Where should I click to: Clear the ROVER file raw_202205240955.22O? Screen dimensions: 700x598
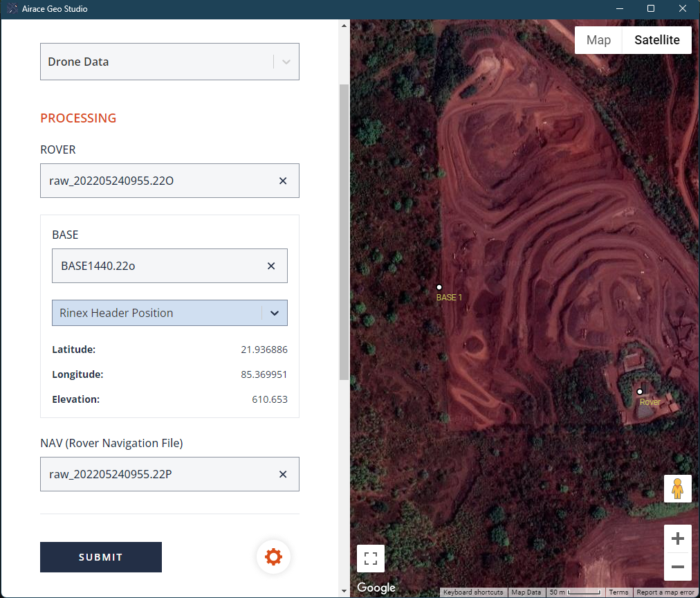pos(283,181)
